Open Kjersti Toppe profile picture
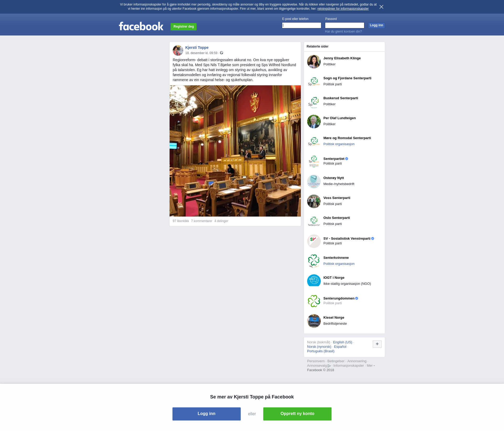Viewport: 504px width, 431px height. tap(178, 50)
